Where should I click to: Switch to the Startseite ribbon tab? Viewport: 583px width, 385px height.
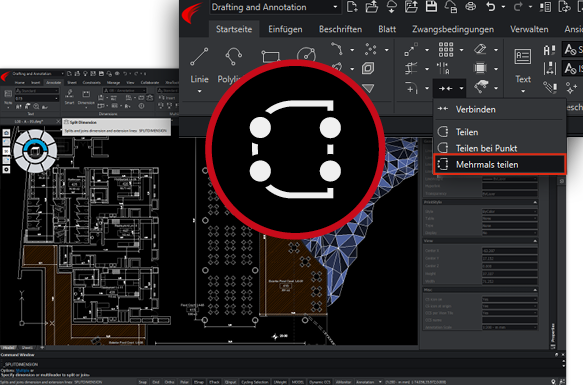coord(234,29)
